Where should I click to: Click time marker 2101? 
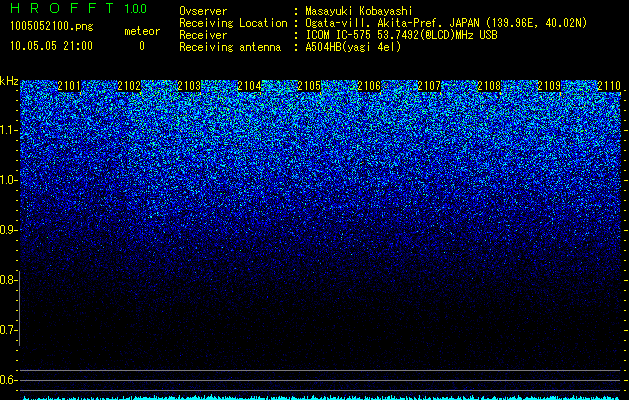coord(69,86)
